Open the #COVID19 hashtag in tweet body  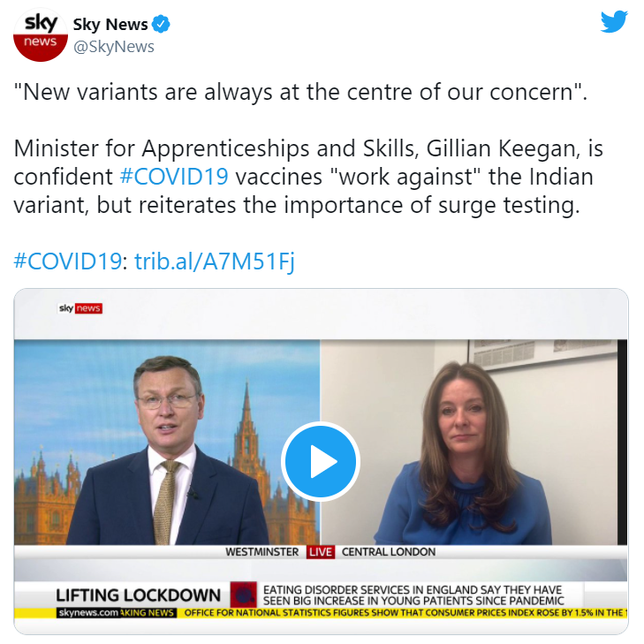174,177
